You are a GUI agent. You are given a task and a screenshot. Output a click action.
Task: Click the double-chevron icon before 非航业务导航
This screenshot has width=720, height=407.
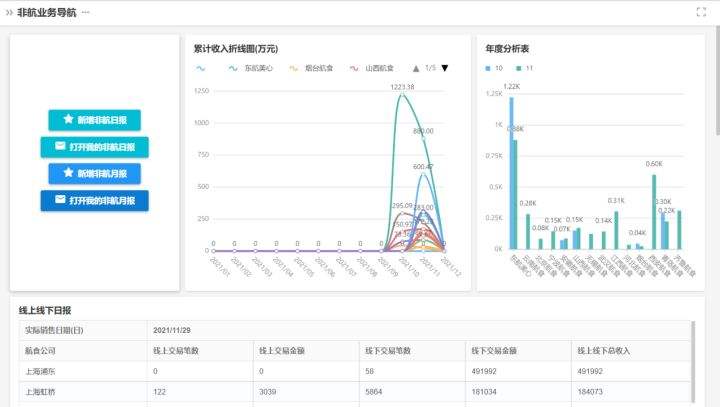pos(8,12)
